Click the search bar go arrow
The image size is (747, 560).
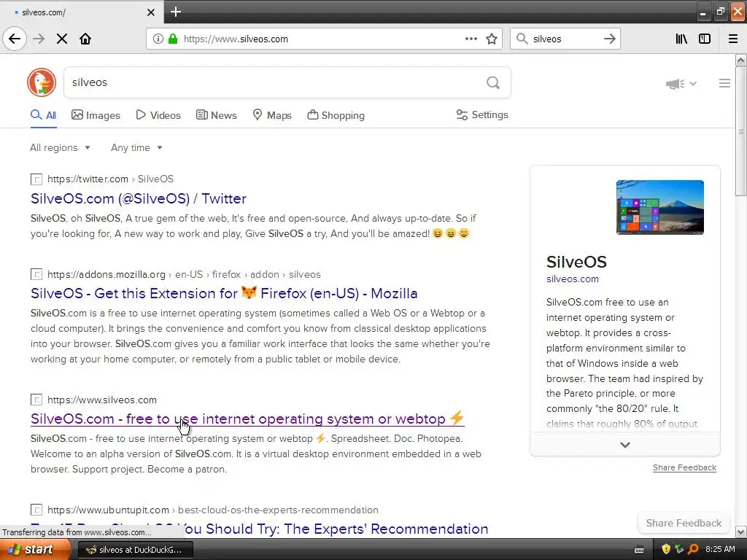coord(609,39)
